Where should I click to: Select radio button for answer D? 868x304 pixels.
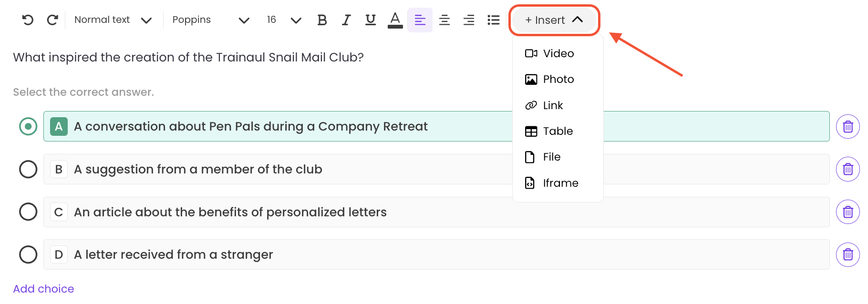click(x=28, y=254)
